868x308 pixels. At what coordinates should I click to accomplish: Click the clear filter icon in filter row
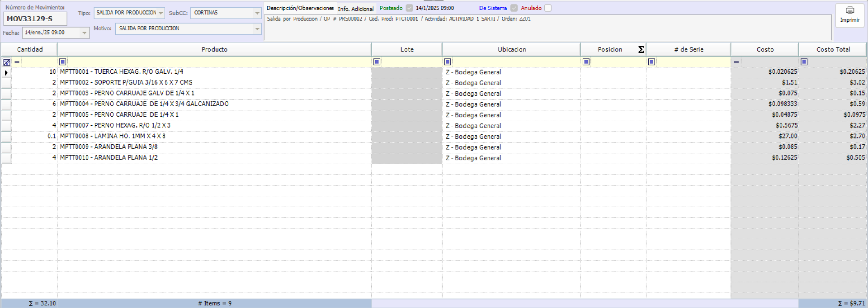[x=6, y=62]
